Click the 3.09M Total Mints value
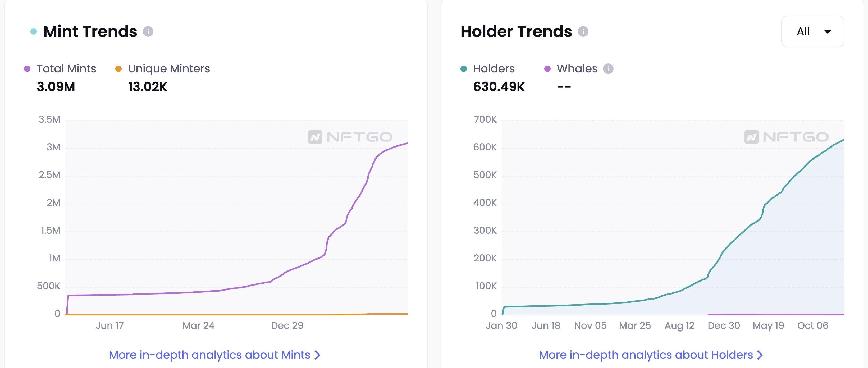Image resolution: width=868 pixels, height=368 pixels. coord(56,87)
